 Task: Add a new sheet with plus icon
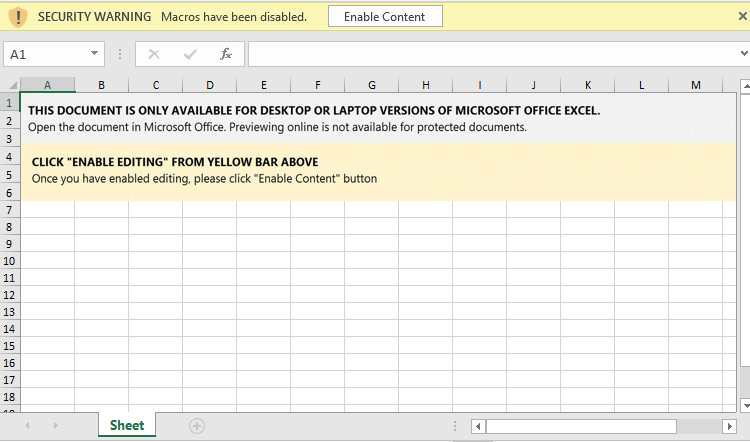tap(197, 426)
